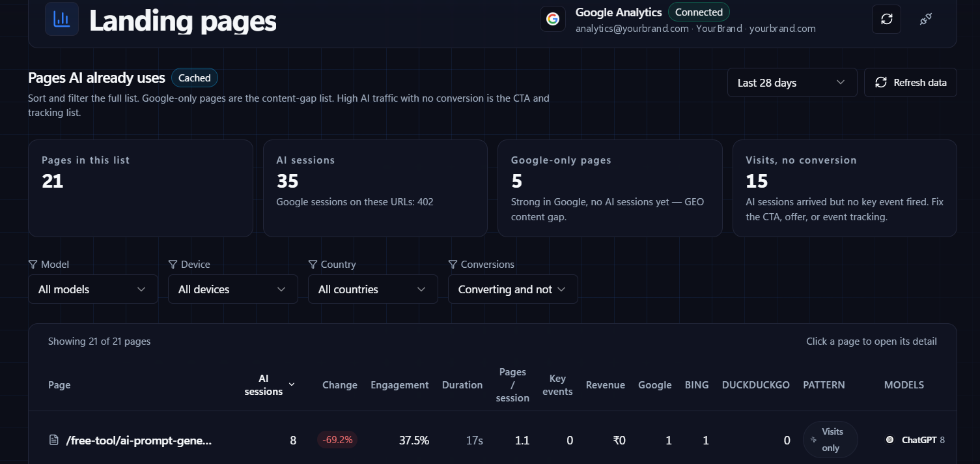Viewport: 980px width, 464px height.
Task: Click the ChatGPT icon in Models column
Action: point(889,440)
